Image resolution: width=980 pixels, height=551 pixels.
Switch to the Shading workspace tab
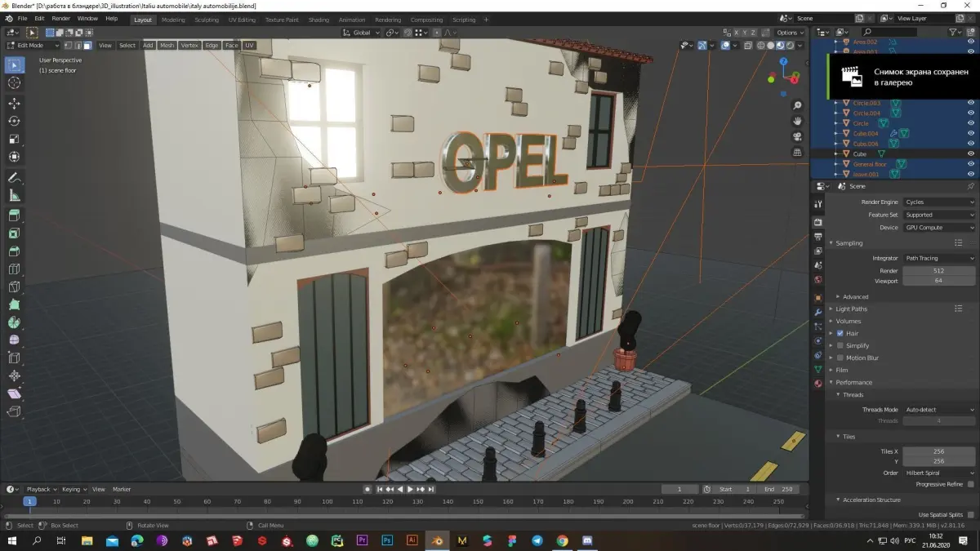318,20
